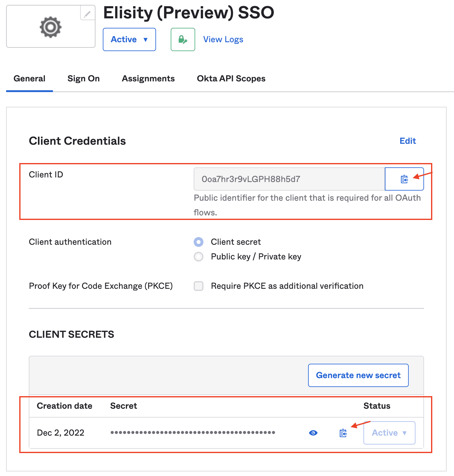
Task: Click the pencil edit logo icon
Action: coord(87,14)
